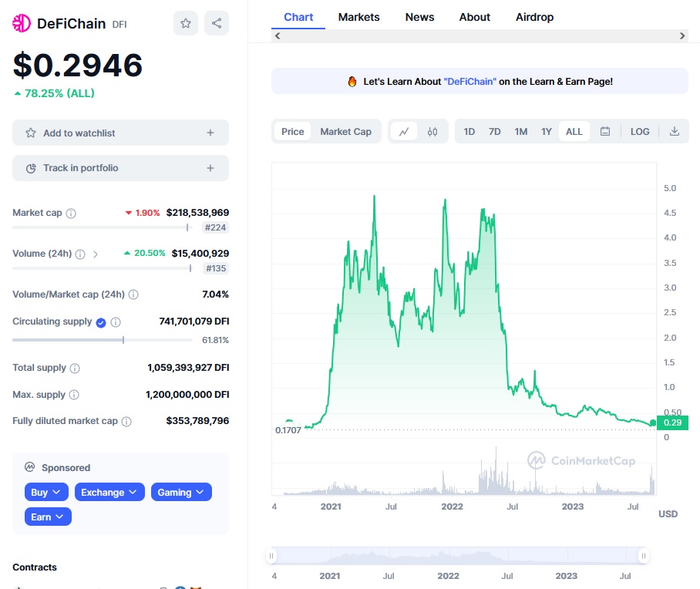Click the $218,538,969 market cap value
The height and width of the screenshot is (589, 700).
[197, 213]
